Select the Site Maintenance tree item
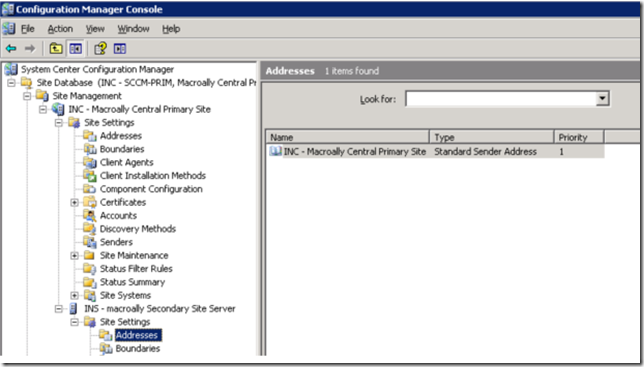Viewport: 644px width, 367px height. [134, 255]
